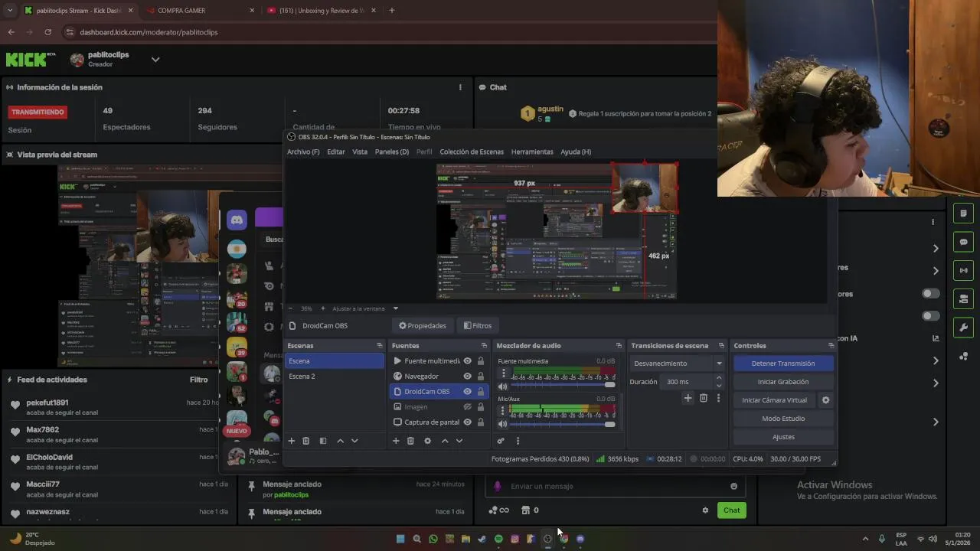980x551 pixels.
Task: Adjust Duración stepper arrows
Action: (x=719, y=382)
